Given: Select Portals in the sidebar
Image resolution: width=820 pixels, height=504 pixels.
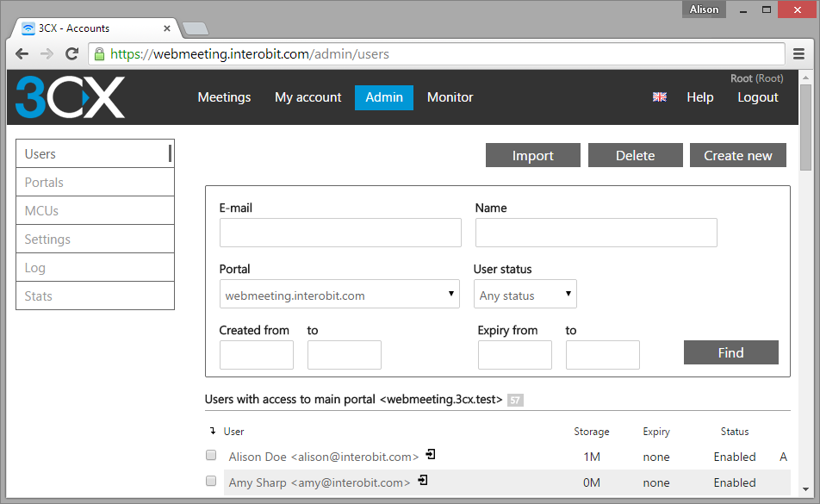Looking at the screenshot, I should coord(95,182).
